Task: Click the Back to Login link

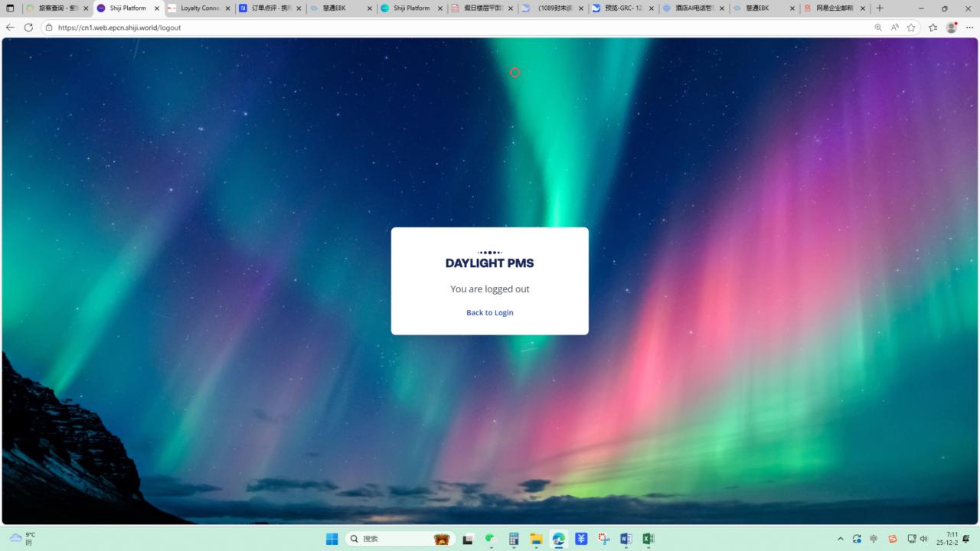Action: point(489,312)
